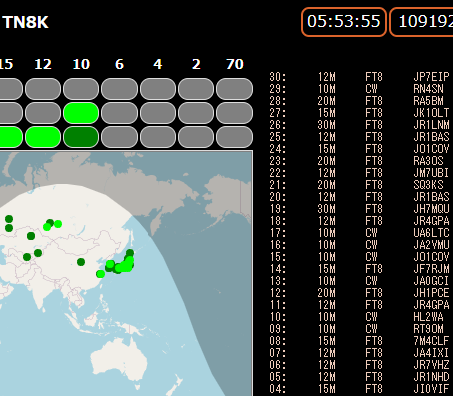Click log entry 04 callsign JI0VIF
The image size is (453, 396).
[431, 389]
